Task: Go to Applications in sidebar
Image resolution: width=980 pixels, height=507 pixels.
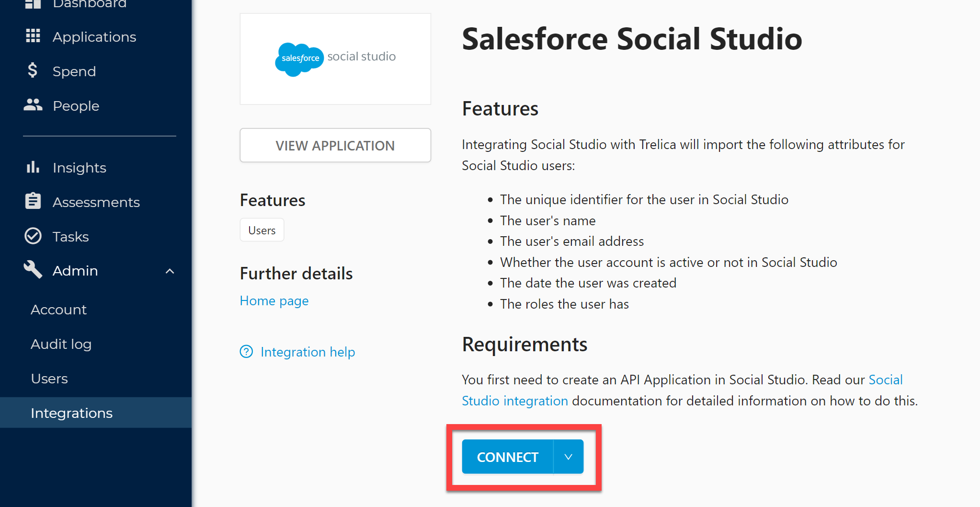Action: [94, 37]
